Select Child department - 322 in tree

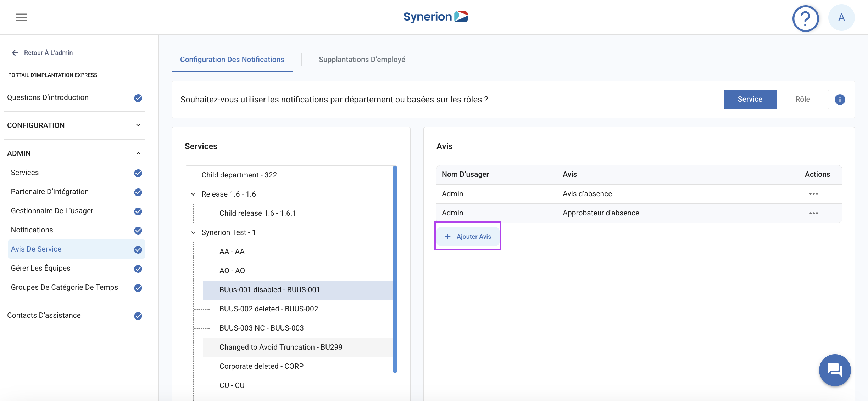(x=239, y=175)
